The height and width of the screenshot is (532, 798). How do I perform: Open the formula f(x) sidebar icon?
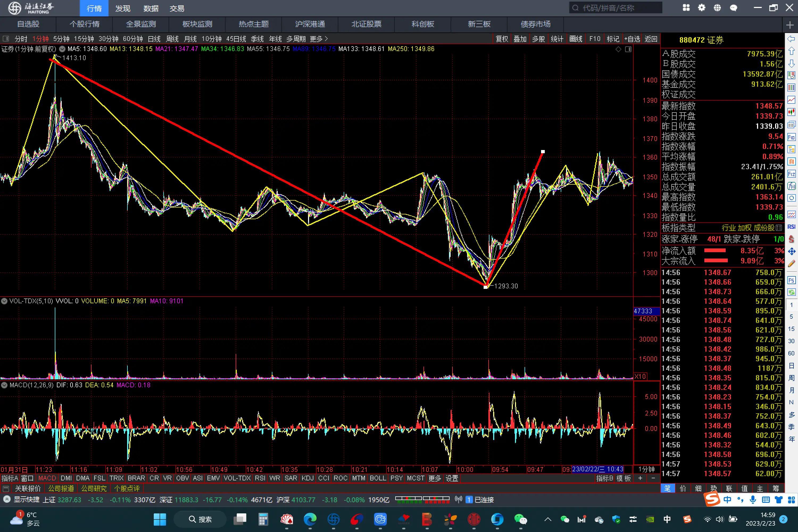[x=791, y=186]
